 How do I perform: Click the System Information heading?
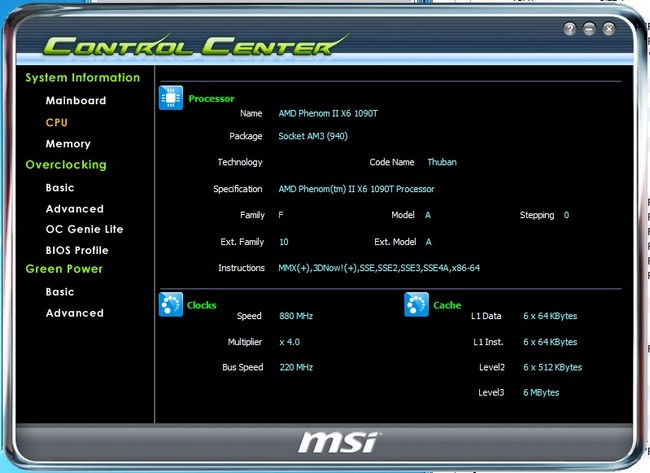click(82, 78)
